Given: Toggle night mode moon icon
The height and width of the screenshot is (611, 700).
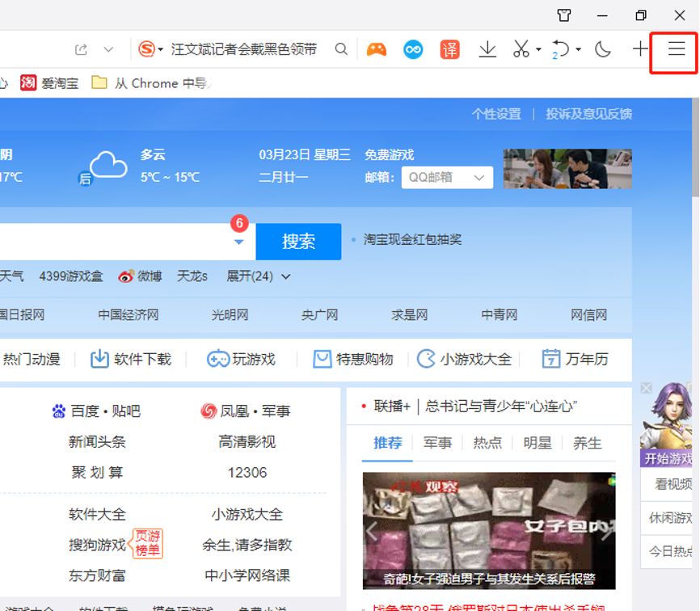Looking at the screenshot, I should (602, 49).
